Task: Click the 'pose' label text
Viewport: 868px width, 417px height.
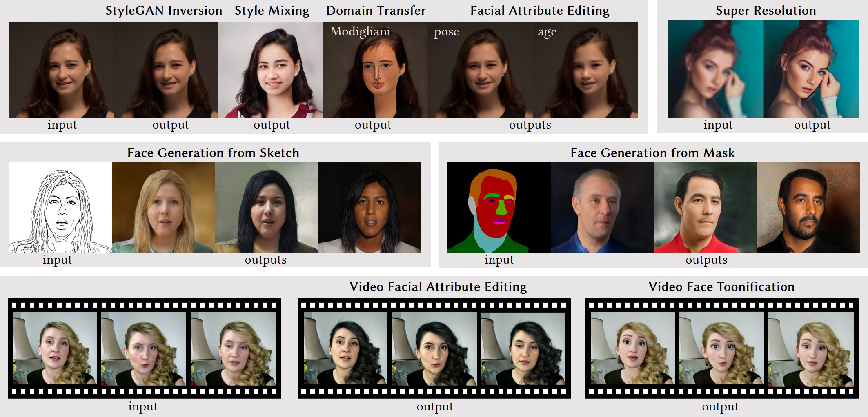Action: [447, 32]
